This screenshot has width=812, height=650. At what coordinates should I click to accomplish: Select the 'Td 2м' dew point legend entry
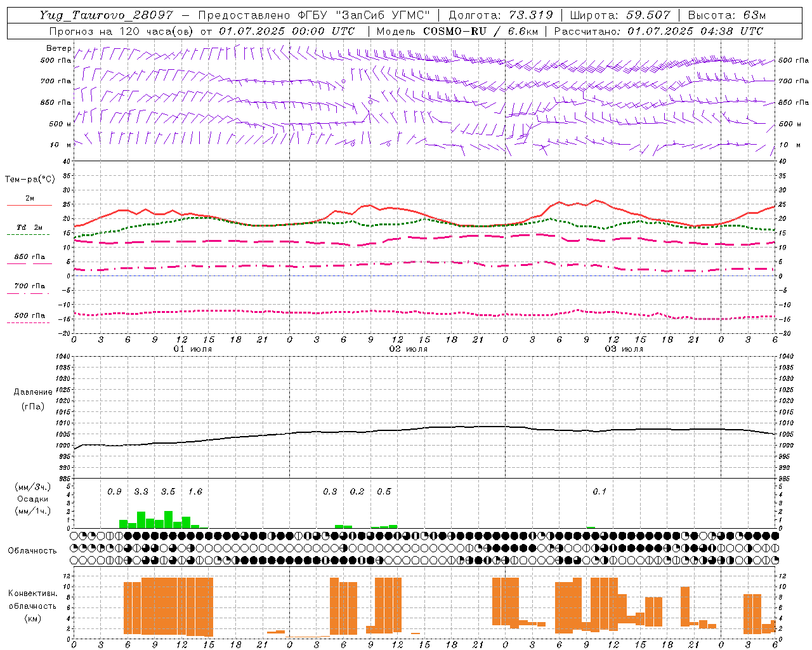coord(29,227)
